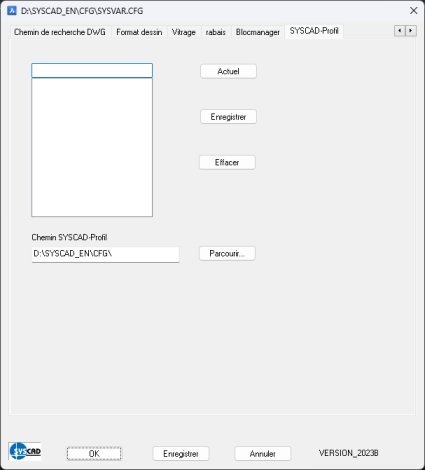
Task: Select the SYSCAD-Profil tab
Action: [314, 31]
